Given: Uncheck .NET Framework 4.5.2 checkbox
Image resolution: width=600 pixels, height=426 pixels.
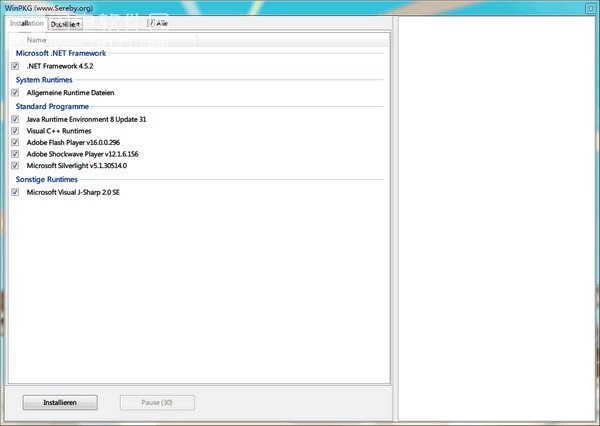Looking at the screenshot, I should point(15,66).
